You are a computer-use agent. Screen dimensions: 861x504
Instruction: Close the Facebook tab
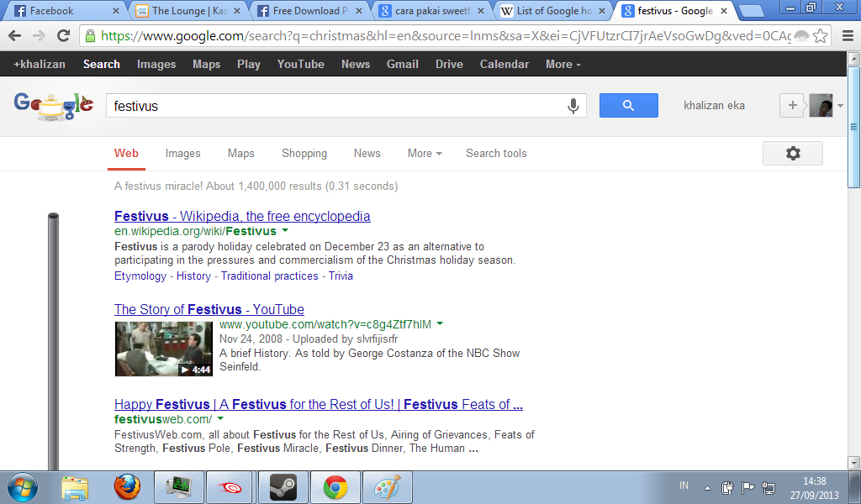click(x=116, y=11)
